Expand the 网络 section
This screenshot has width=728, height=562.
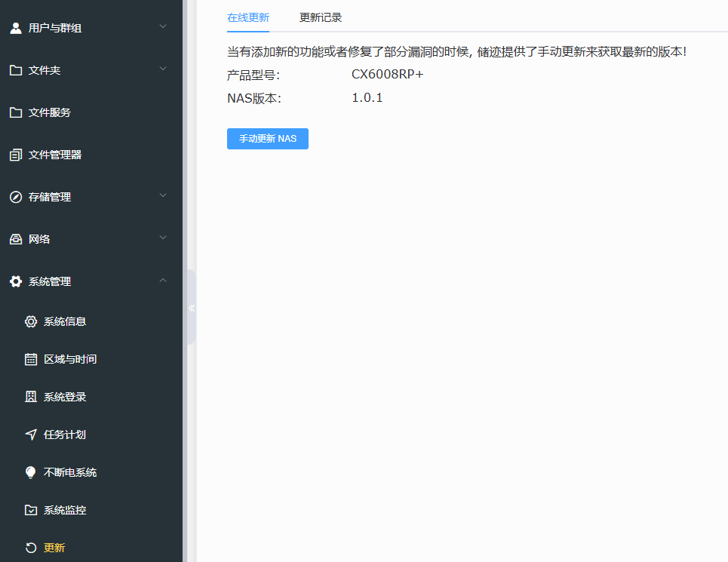pyautogui.click(x=162, y=236)
